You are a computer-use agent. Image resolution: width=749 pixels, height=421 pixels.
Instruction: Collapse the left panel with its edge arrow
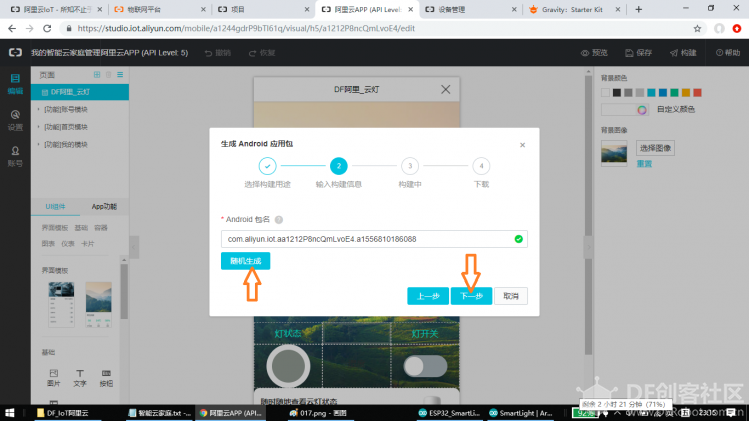[134, 247]
